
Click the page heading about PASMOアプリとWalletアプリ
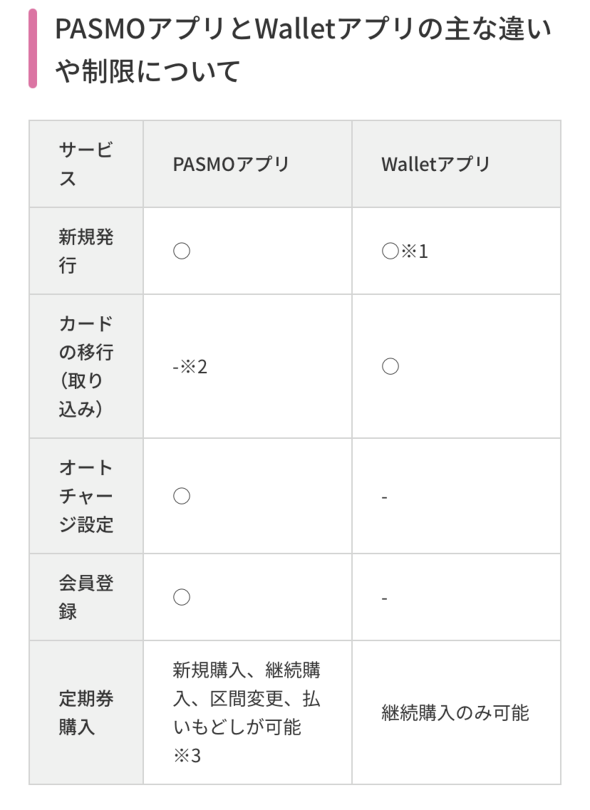point(303,50)
